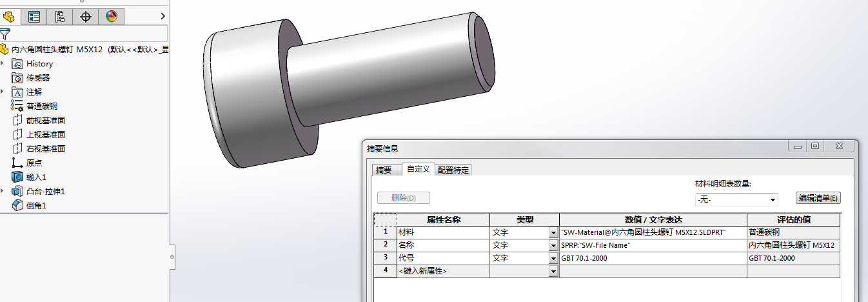Switch to FeatureManager design tree tab

click(x=9, y=17)
